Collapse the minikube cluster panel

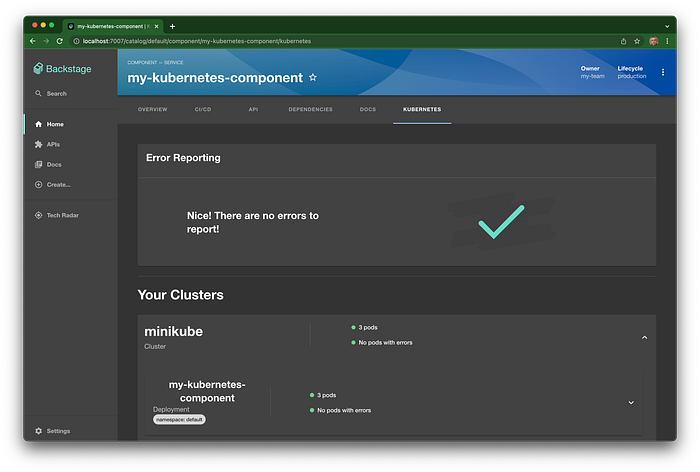[x=644, y=338]
